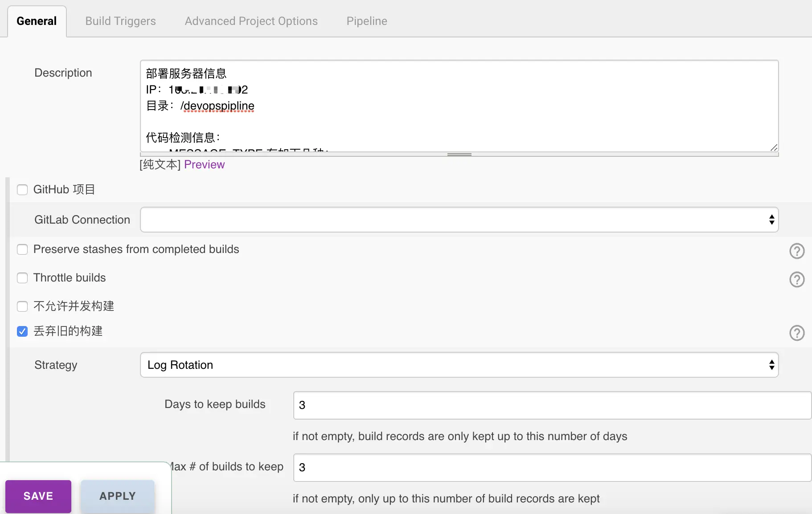Toggle the Throttle builds checkbox

(x=22, y=278)
